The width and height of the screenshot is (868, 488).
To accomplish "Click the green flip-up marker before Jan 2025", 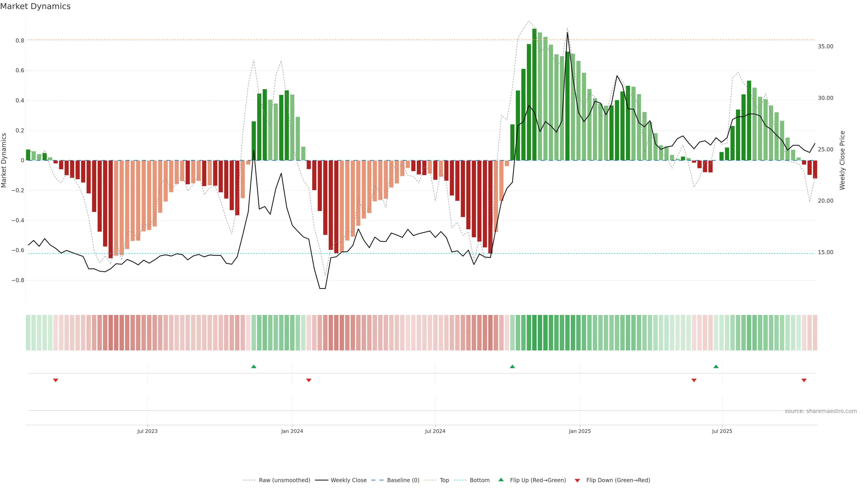I will point(512,366).
